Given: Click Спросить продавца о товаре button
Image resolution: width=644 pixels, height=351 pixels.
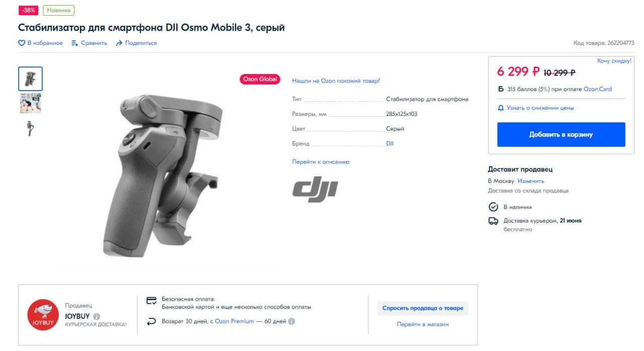Looking at the screenshot, I should 423,308.
